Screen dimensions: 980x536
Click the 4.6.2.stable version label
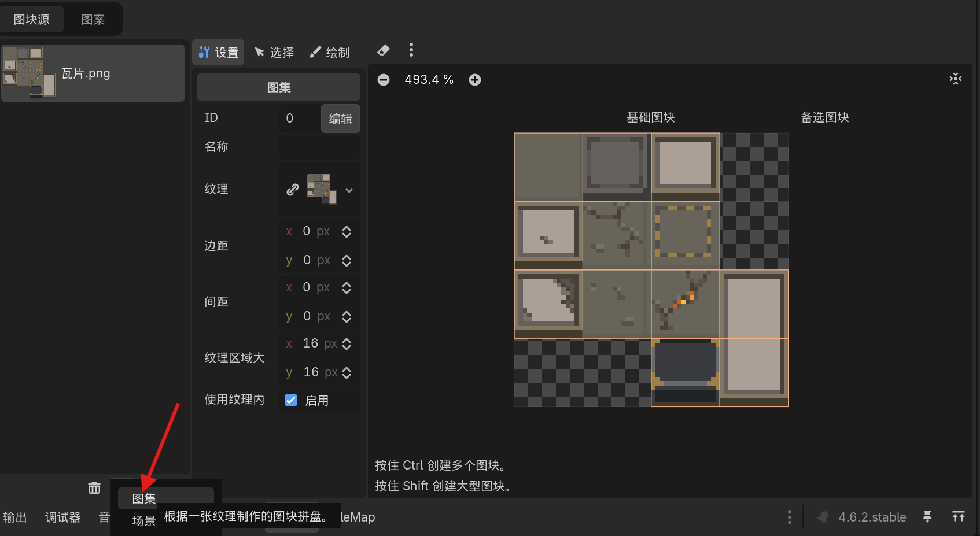(x=872, y=517)
